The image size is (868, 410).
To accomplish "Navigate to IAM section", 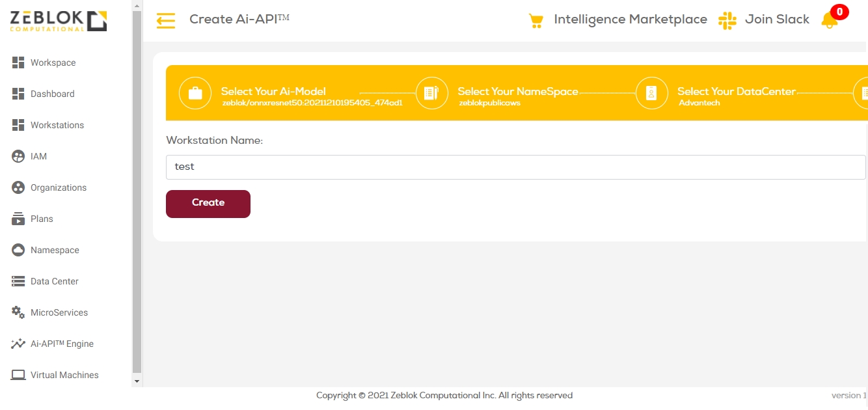I will (x=38, y=156).
